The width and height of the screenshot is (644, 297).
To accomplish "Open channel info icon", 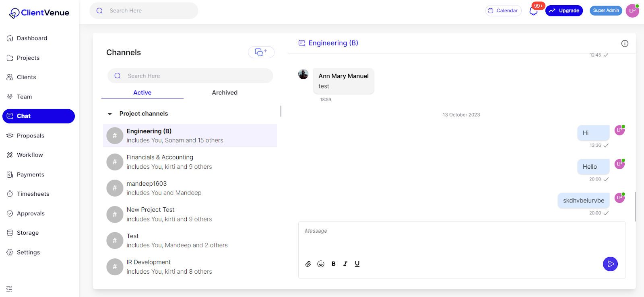I will point(625,43).
